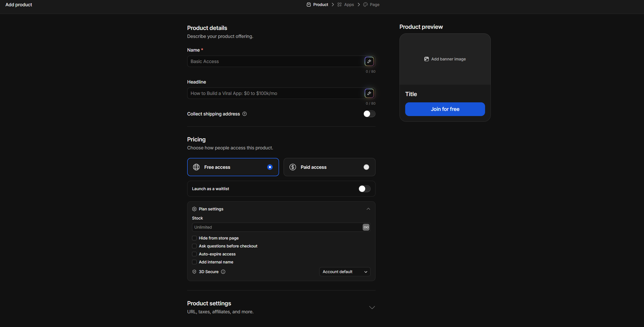Click the Apps grid icon in breadcrumb
The width and height of the screenshot is (644, 327).
(340, 5)
